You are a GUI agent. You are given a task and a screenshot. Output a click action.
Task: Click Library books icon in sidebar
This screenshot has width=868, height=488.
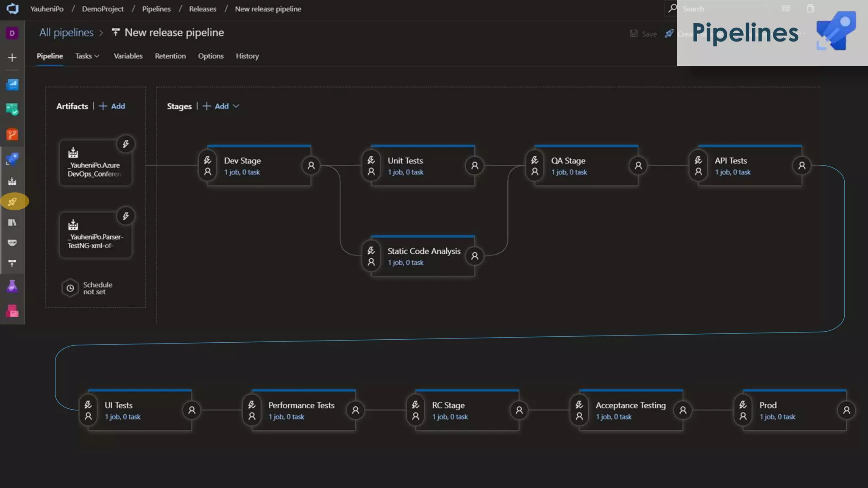click(x=12, y=222)
